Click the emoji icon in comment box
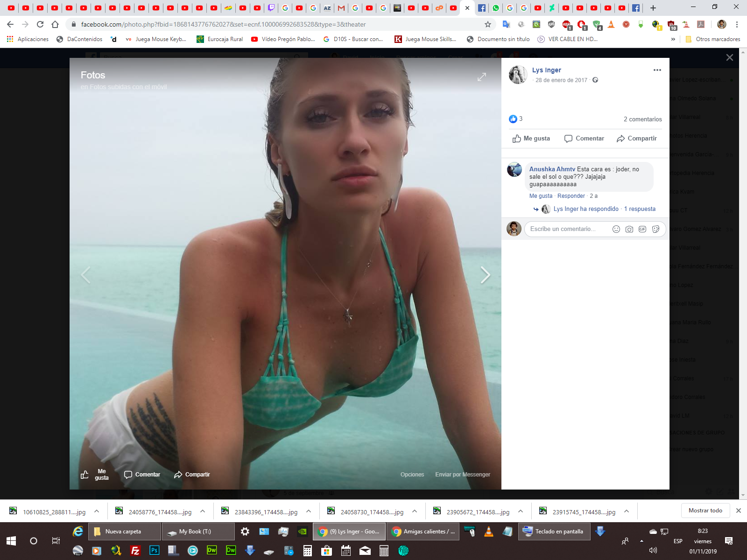This screenshot has height=560, width=747. click(616, 229)
